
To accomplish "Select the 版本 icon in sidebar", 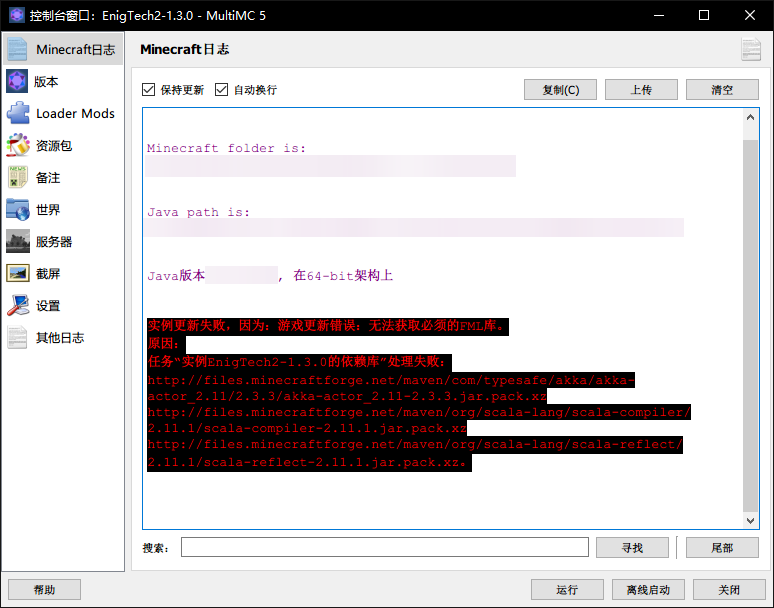I will click(x=18, y=82).
